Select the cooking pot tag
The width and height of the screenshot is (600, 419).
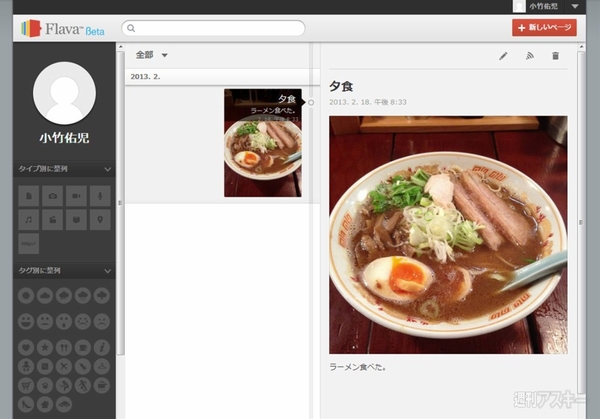click(x=102, y=385)
